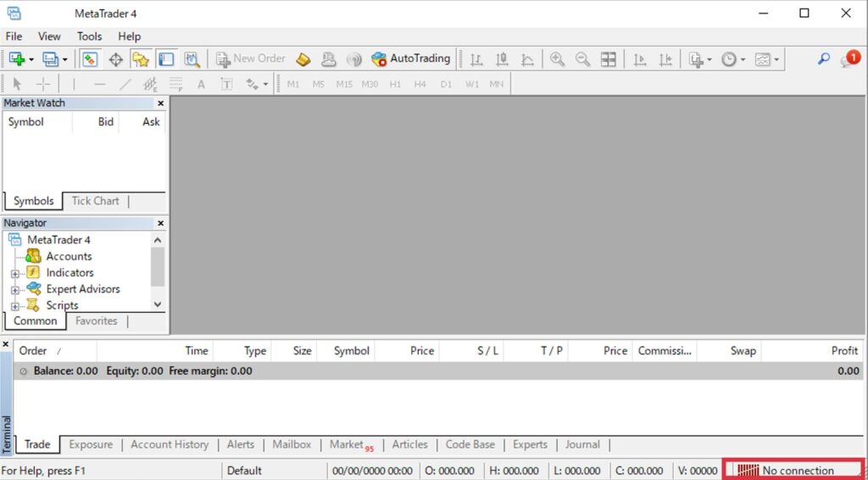Click the New Chart icon
This screenshot has height=480, width=868.
(17, 59)
